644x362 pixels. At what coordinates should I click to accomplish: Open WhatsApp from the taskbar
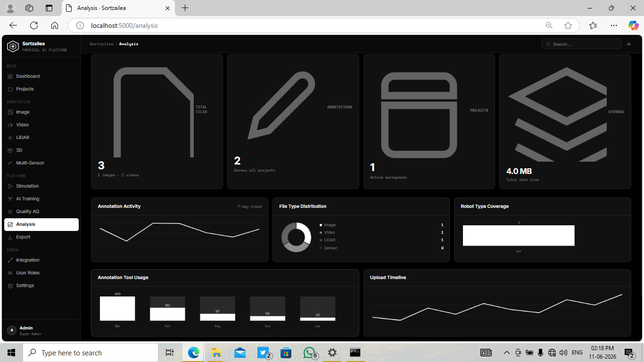(x=309, y=353)
